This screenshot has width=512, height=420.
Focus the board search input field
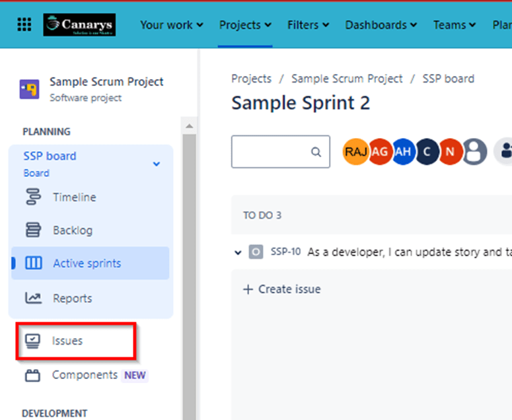(x=281, y=152)
